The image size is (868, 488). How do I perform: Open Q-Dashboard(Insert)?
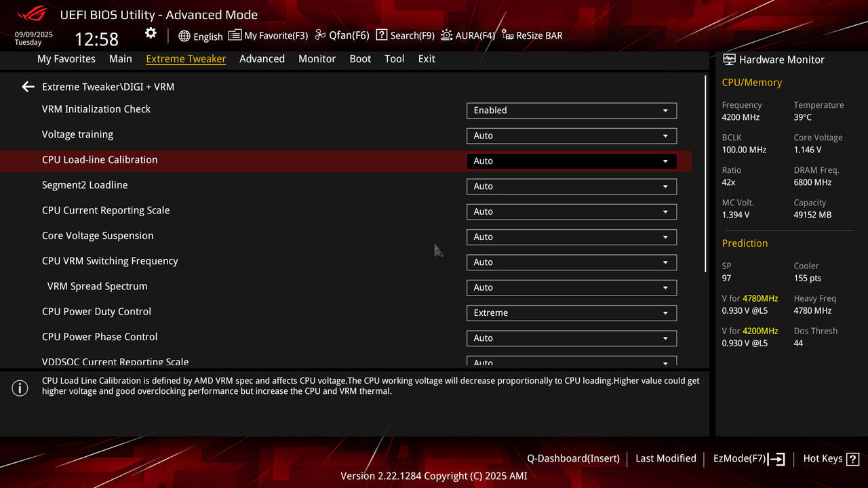click(573, 459)
